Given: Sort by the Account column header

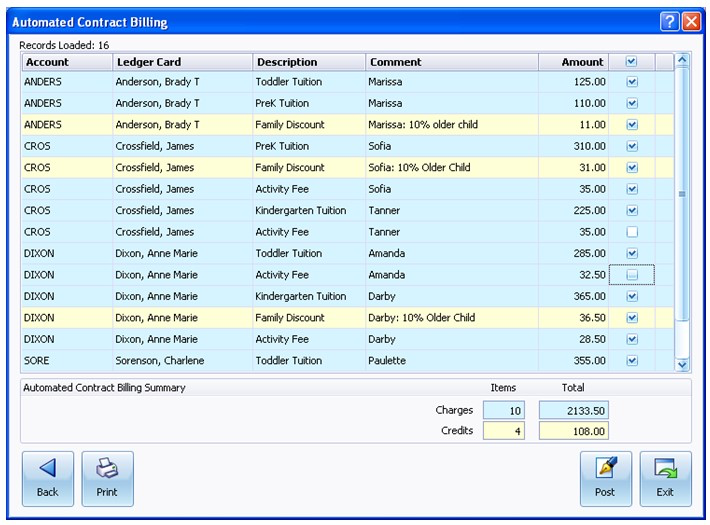Looking at the screenshot, I should (x=67, y=62).
